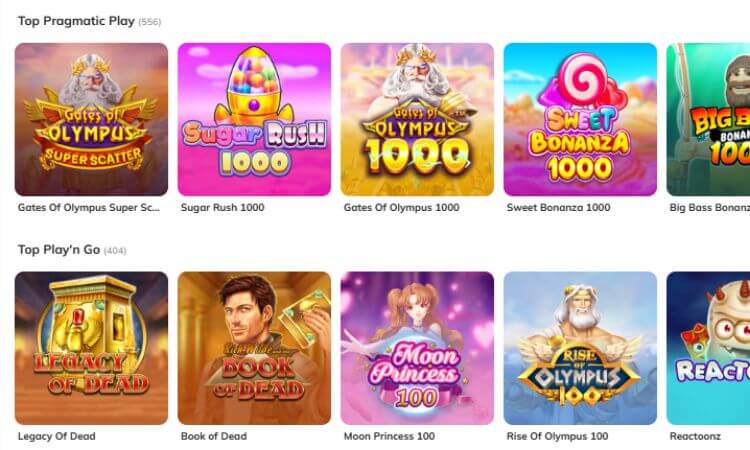
Task: Click the Sweet Bonanza 1000 caption text
Action: coord(558,208)
